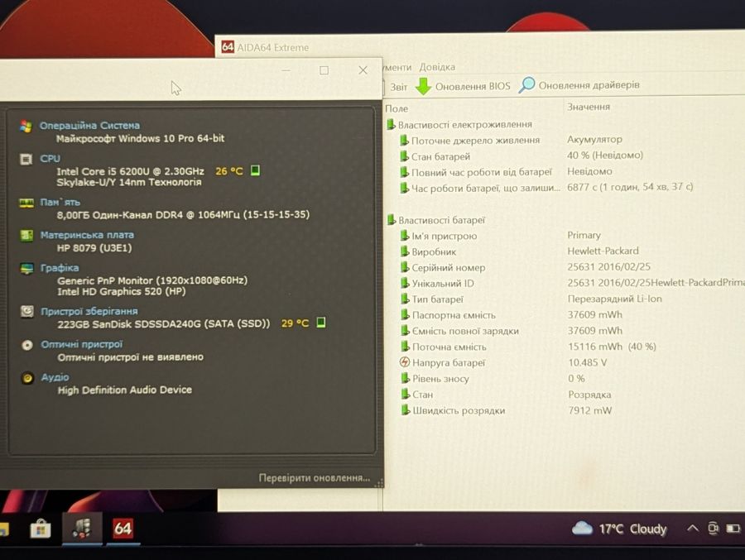Open the Аудіо section link
This screenshot has height=560, width=745.
click(x=55, y=377)
